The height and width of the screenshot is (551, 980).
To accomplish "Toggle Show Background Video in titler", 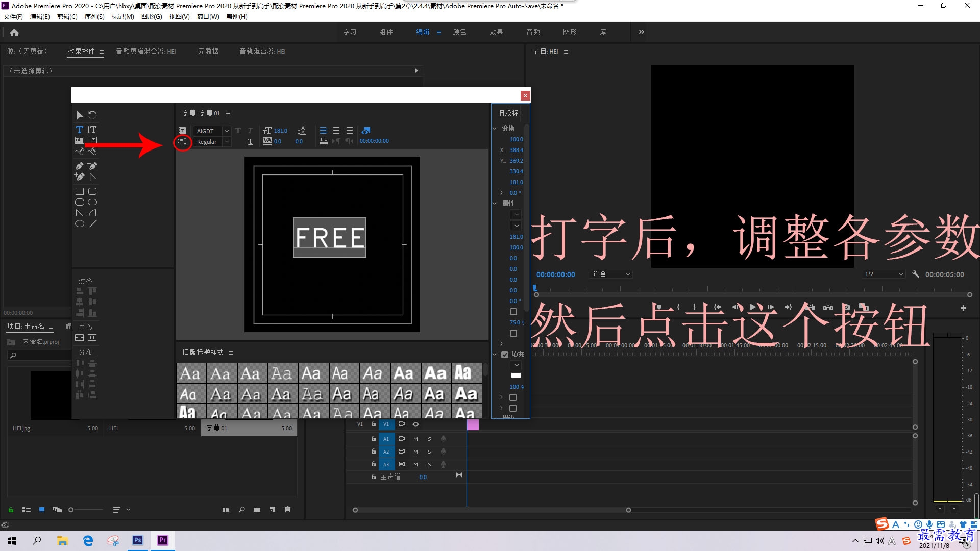I will (365, 131).
